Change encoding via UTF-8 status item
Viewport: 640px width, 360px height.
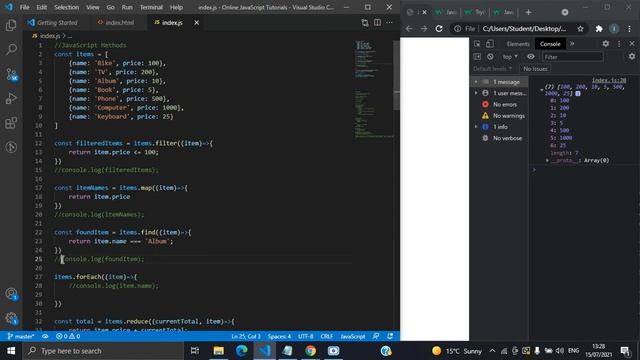306,336
